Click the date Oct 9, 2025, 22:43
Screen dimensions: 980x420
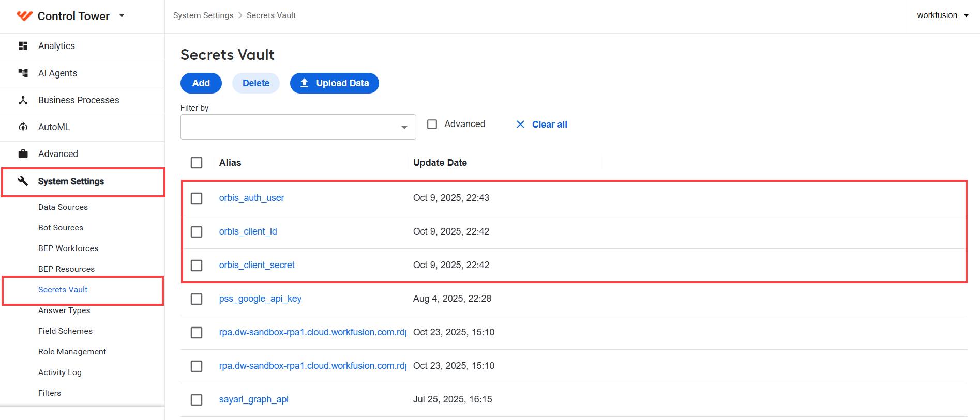tap(451, 198)
